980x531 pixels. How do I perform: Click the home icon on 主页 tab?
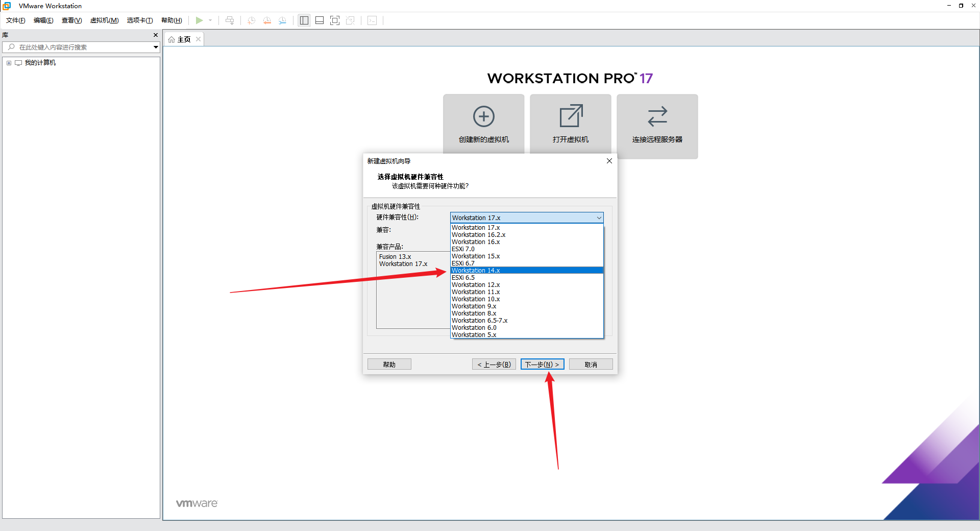click(x=171, y=39)
